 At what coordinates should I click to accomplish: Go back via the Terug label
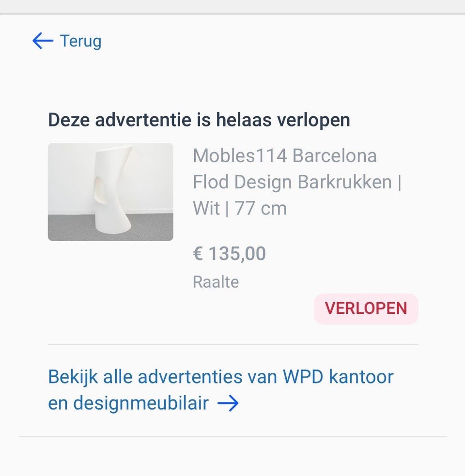coord(80,41)
